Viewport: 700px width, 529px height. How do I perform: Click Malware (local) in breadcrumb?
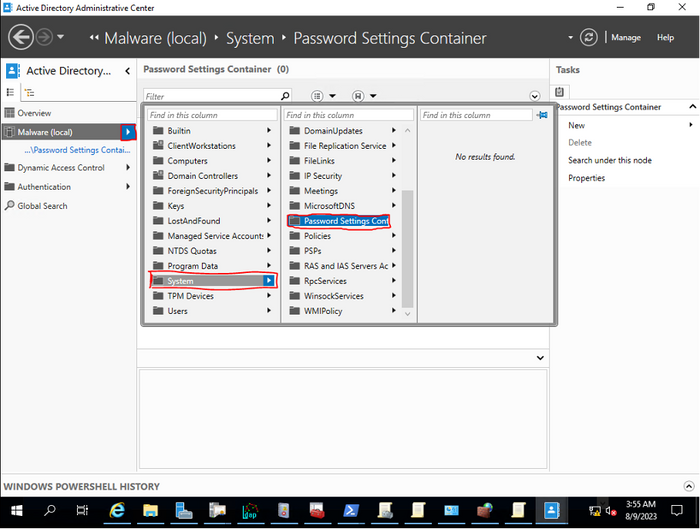(x=155, y=38)
